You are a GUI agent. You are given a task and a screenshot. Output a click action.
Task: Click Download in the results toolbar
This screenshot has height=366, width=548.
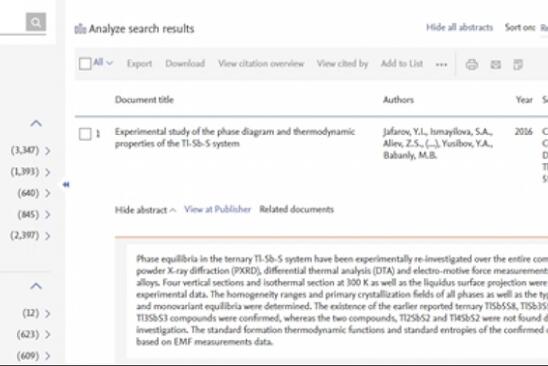(x=185, y=64)
